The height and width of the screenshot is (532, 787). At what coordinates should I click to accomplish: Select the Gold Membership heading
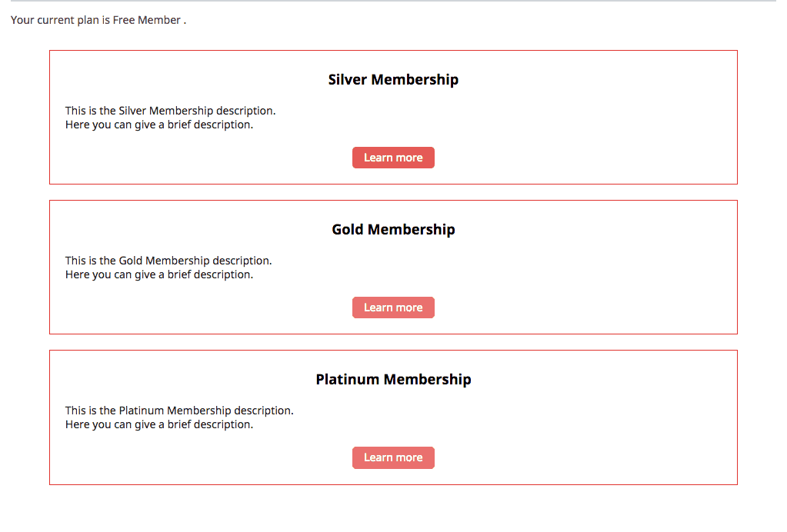click(x=393, y=229)
